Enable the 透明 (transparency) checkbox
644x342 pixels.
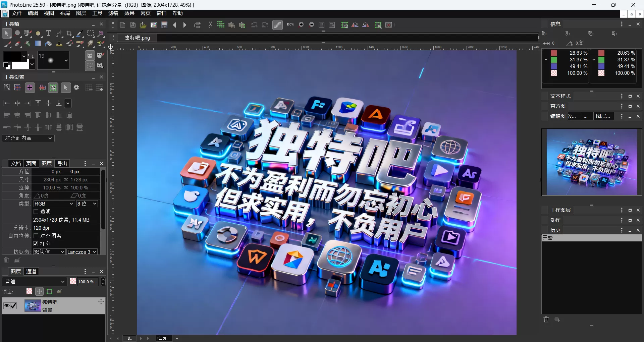pos(36,212)
